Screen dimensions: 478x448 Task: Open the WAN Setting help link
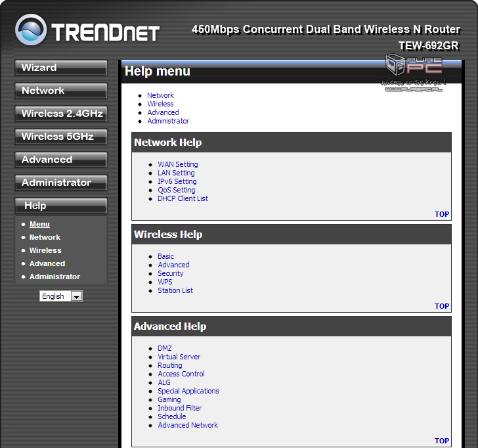click(x=177, y=164)
